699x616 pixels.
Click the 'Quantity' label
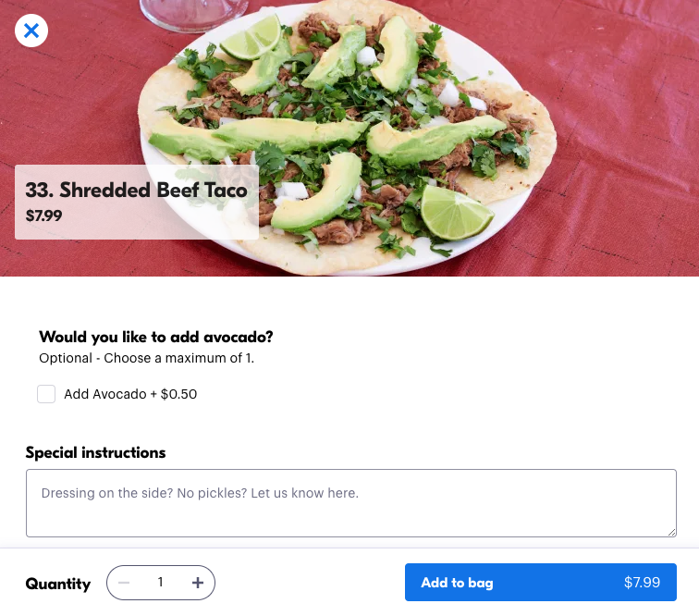click(x=58, y=584)
